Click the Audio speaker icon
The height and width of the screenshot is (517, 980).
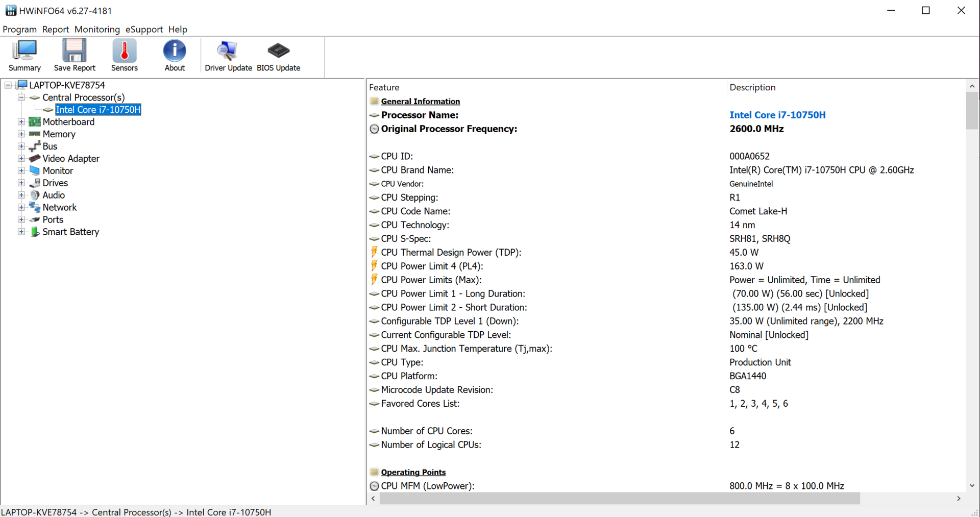pyautogui.click(x=35, y=195)
